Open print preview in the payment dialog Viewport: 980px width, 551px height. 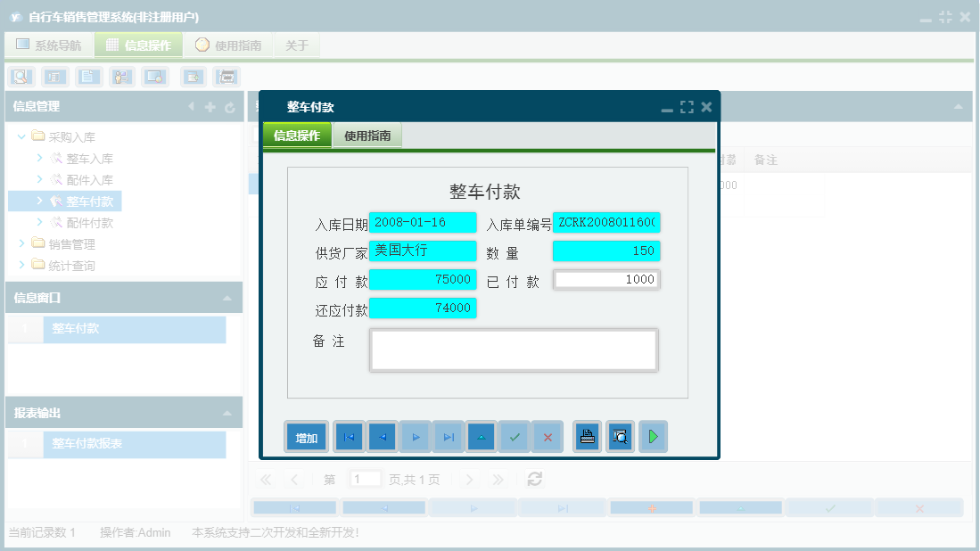[x=620, y=436]
